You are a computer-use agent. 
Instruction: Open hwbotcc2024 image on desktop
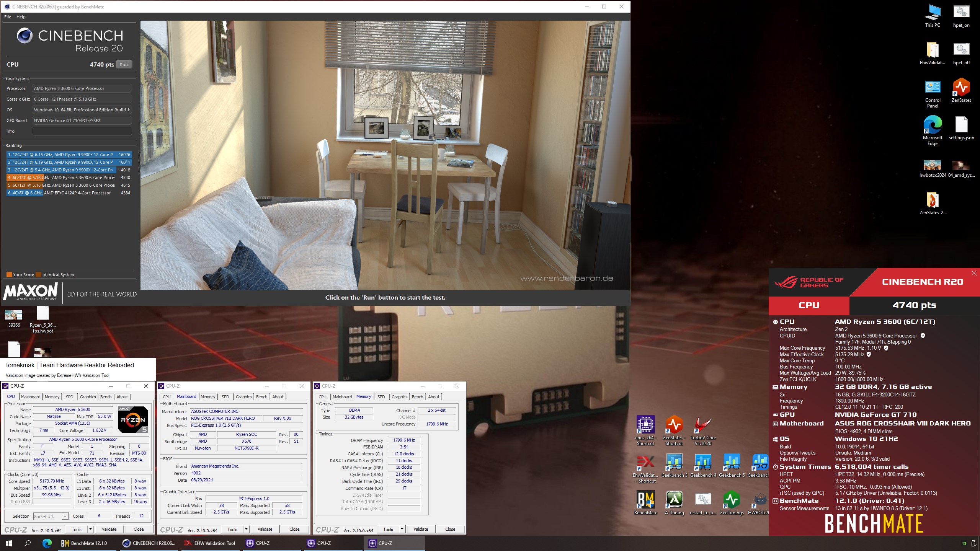pos(932,168)
